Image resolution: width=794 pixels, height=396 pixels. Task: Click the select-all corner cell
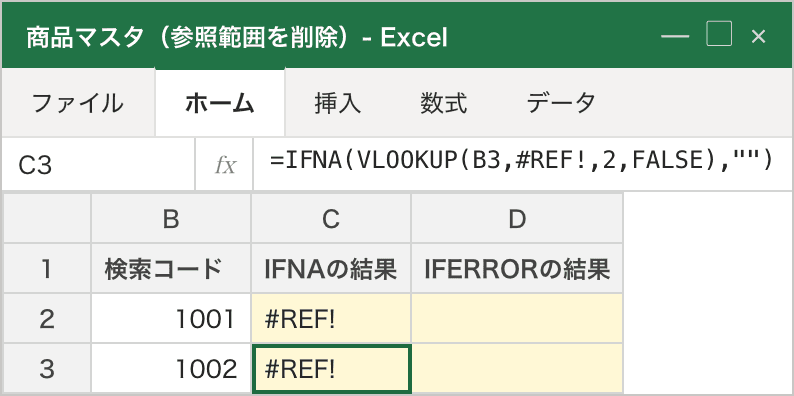tap(47, 219)
